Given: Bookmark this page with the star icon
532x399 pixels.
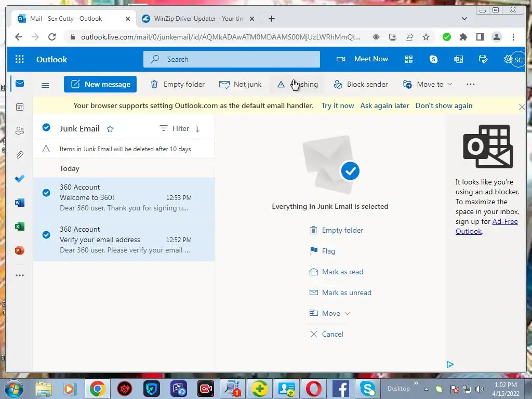Looking at the screenshot, I should 426,37.
